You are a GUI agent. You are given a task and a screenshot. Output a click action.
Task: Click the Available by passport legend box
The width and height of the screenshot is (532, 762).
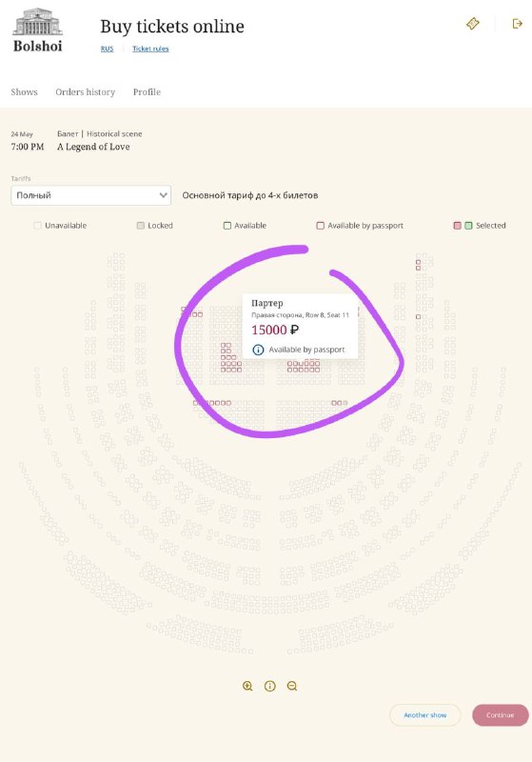coord(321,226)
